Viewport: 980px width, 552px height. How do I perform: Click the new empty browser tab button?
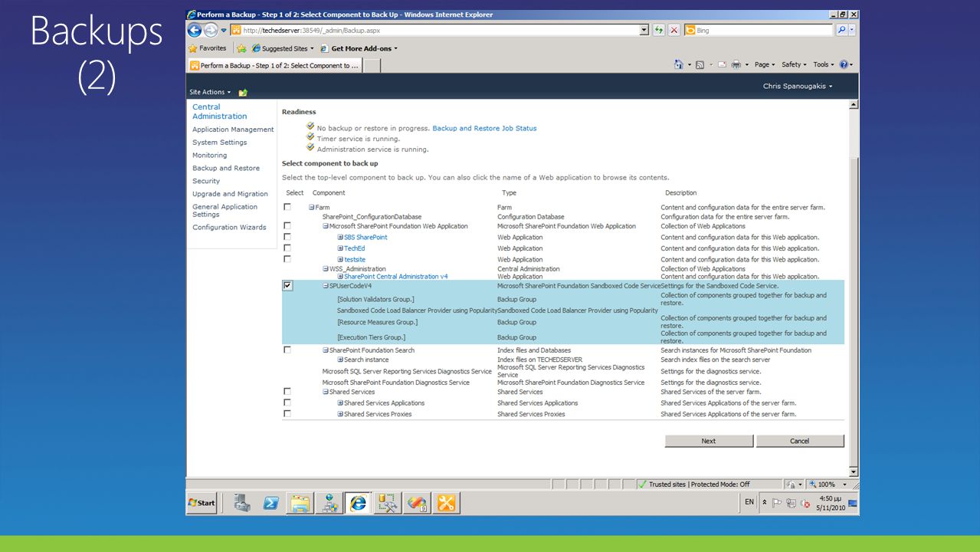pos(372,66)
